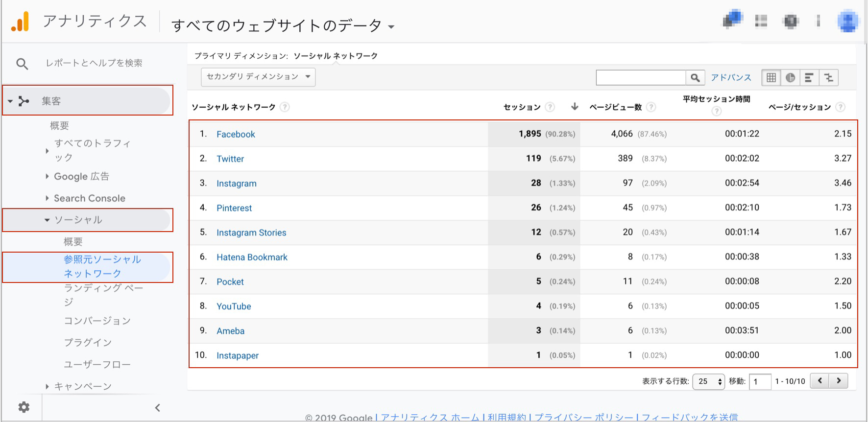Image resolution: width=868 pixels, height=422 pixels.
Task: Click the Analytics logo icon
Action: (20, 22)
